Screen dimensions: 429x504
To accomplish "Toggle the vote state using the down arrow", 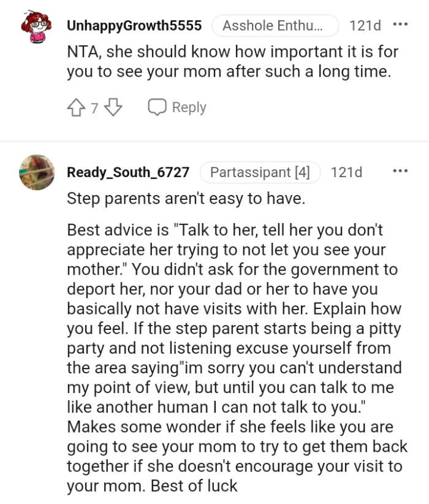I will point(104,106).
